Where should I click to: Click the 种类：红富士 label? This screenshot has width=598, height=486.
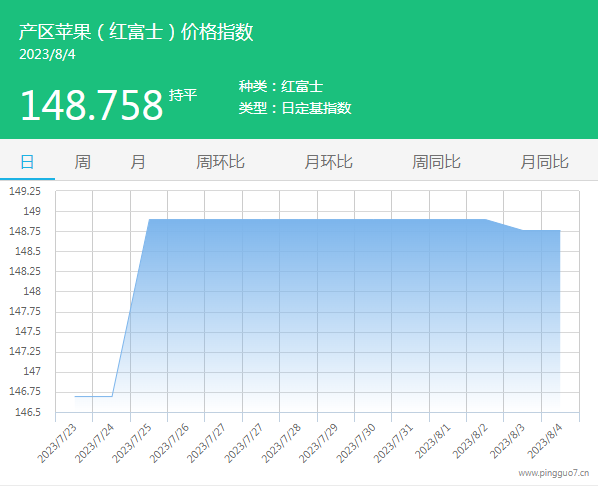[281, 86]
